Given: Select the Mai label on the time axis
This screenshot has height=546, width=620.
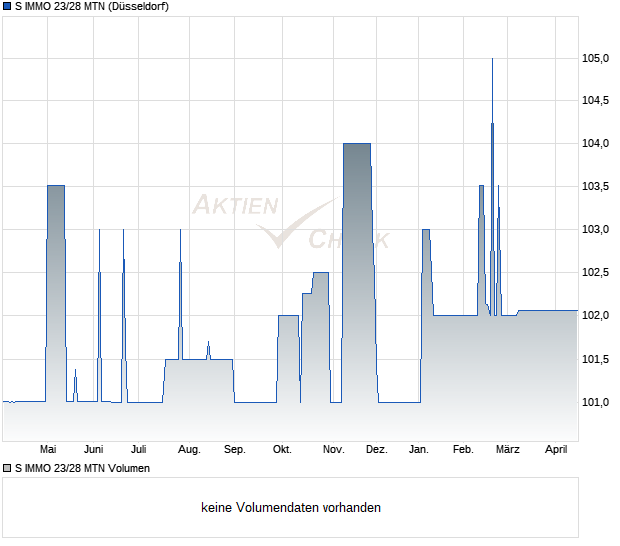Looking at the screenshot, I should [47, 450].
